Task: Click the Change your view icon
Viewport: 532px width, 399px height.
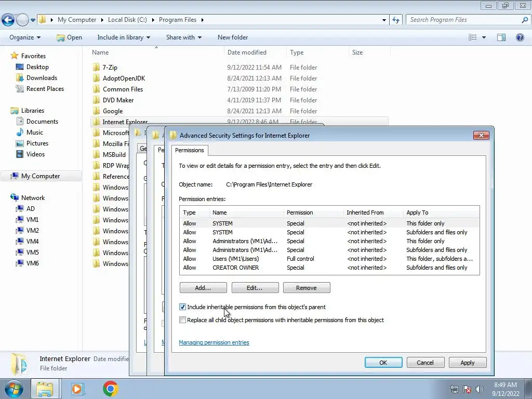Action: pos(472,37)
